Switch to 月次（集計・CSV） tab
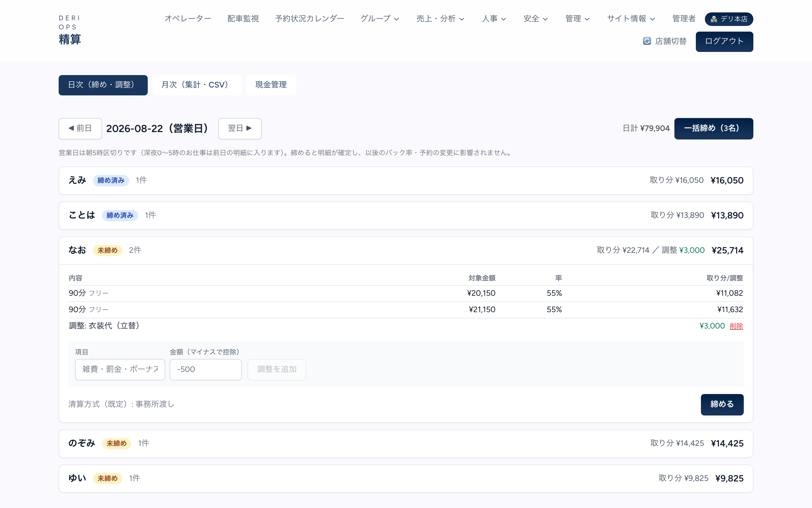The height and width of the screenshot is (508, 812). (197, 85)
